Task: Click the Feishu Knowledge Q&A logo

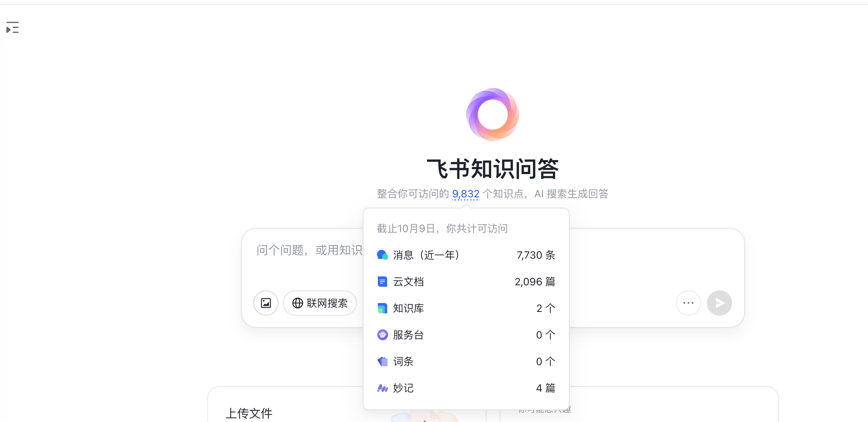Action: pyautogui.click(x=492, y=114)
